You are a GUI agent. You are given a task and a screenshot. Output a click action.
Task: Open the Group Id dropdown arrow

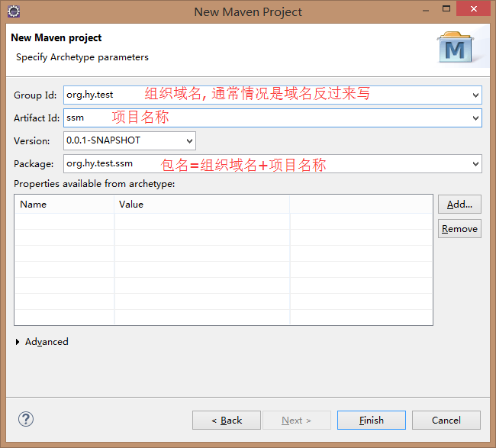coord(475,95)
